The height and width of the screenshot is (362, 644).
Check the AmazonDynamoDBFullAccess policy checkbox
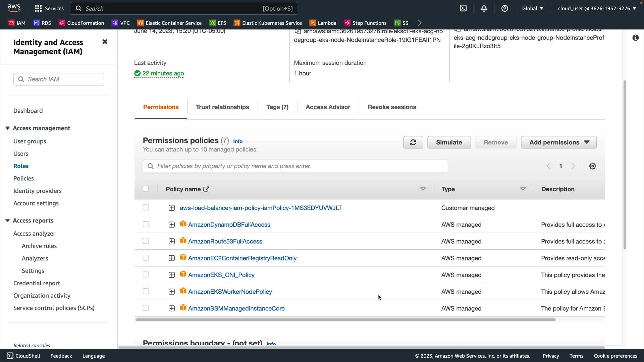point(146,224)
